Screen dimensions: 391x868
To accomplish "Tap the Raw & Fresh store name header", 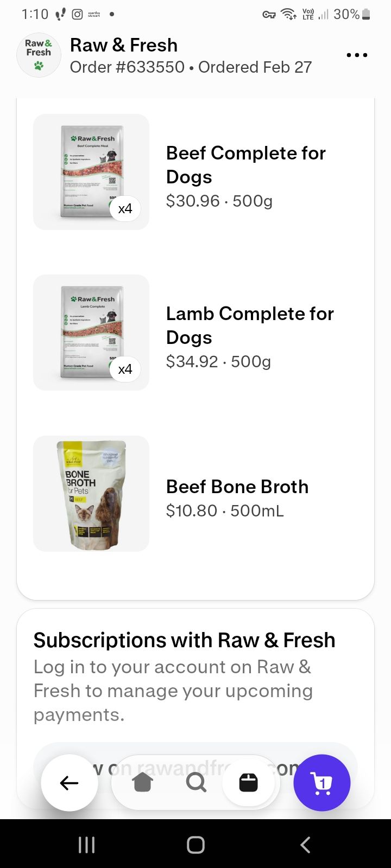I will pos(124,45).
